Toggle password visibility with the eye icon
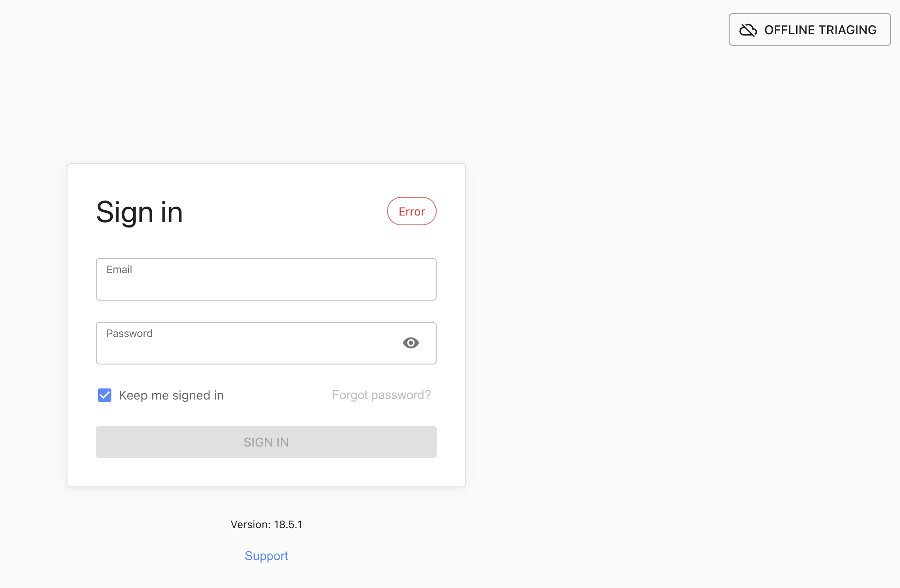Screen dimensions: 900x588 coord(411,343)
